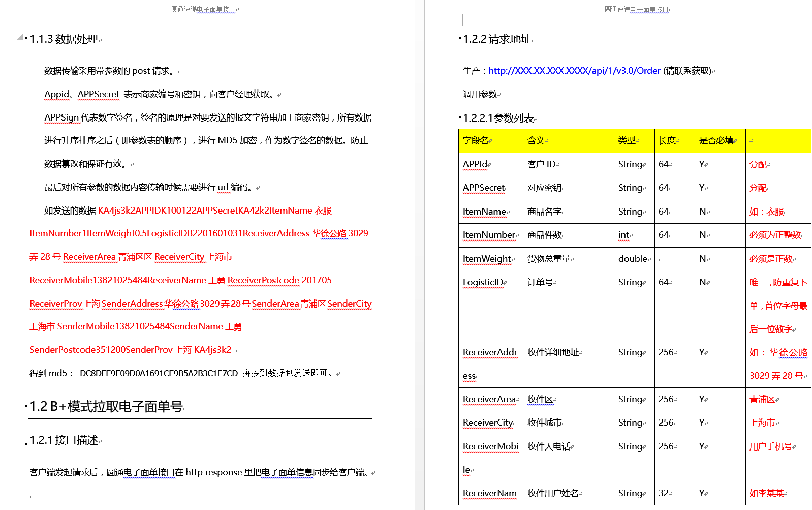812x510 pixels.
Task: Click the 'APPId' field name cell
Action: 491,164
